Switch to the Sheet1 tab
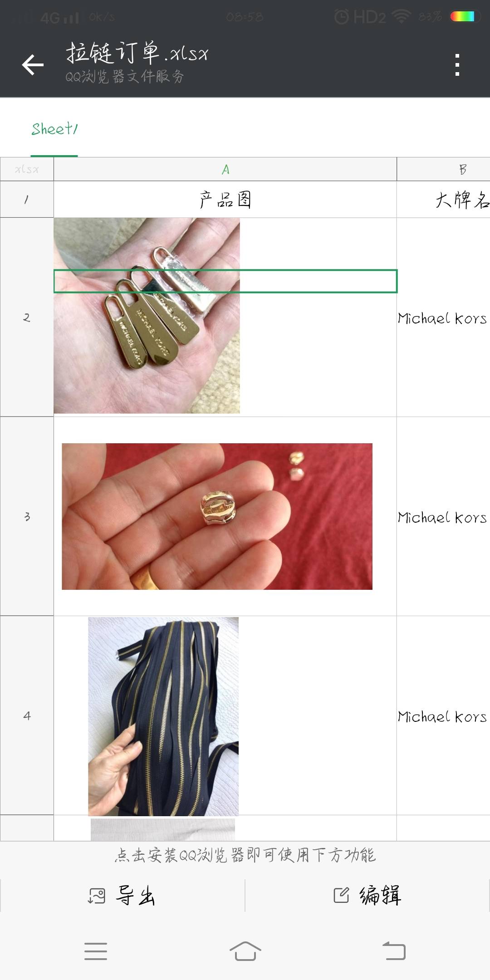 [54, 129]
